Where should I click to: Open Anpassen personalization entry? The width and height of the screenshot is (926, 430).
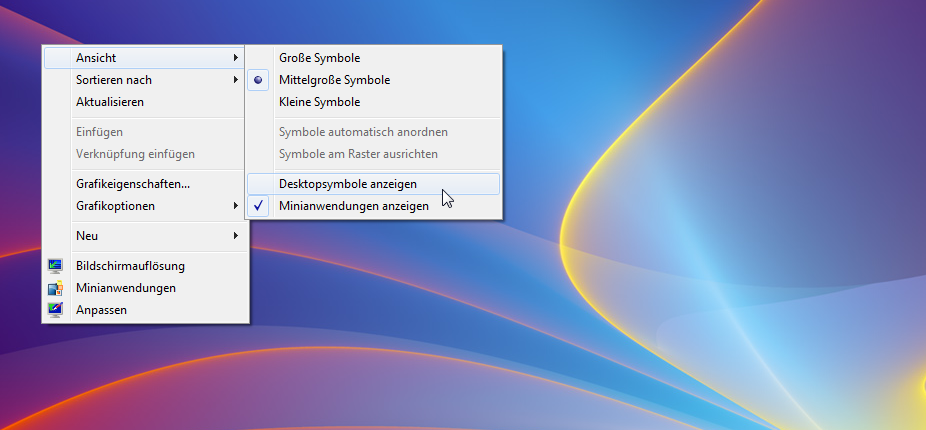[145, 310]
